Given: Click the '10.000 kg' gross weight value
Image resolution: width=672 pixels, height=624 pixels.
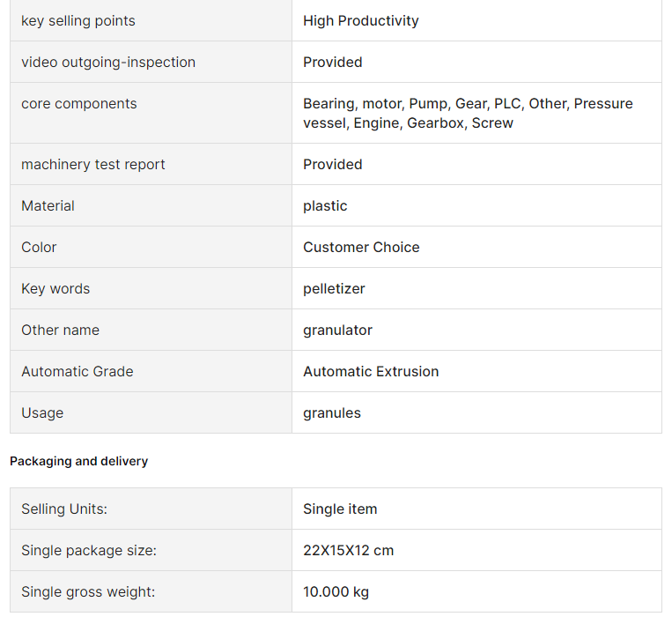Looking at the screenshot, I should pos(336,592).
